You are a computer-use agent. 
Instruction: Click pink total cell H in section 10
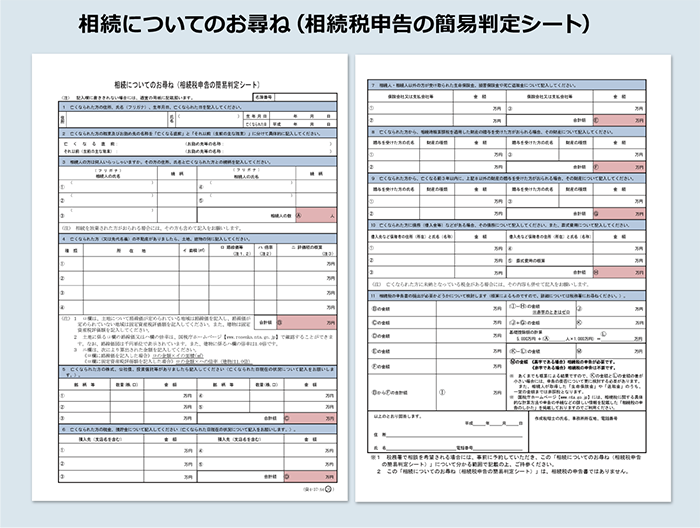[x=619, y=272]
